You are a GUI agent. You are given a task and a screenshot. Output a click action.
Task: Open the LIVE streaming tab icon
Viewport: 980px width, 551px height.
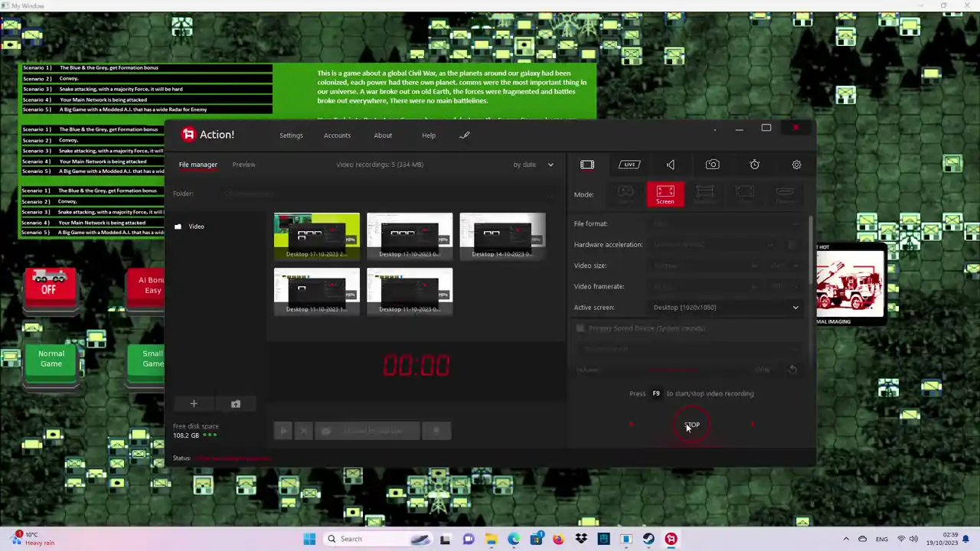[629, 165]
